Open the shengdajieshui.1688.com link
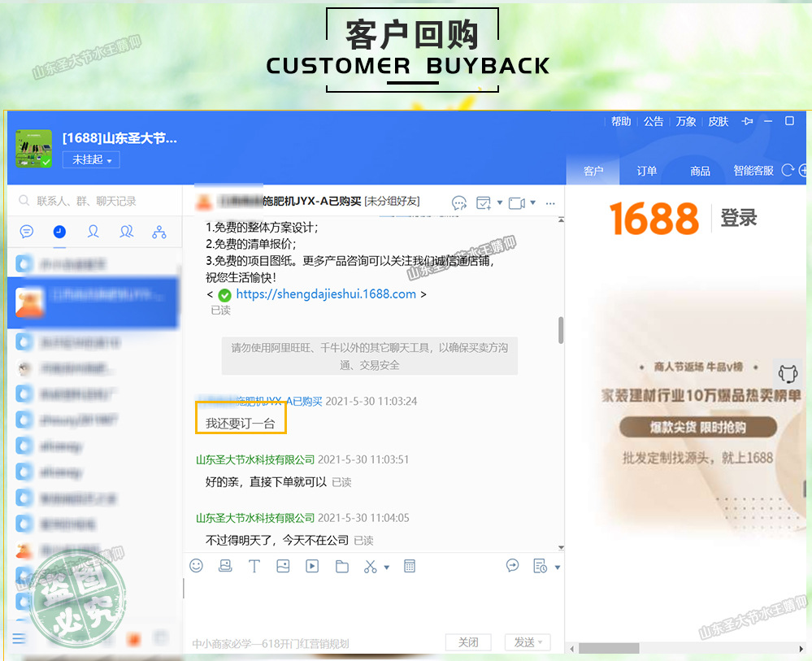This screenshot has width=812, height=661. pos(326,294)
